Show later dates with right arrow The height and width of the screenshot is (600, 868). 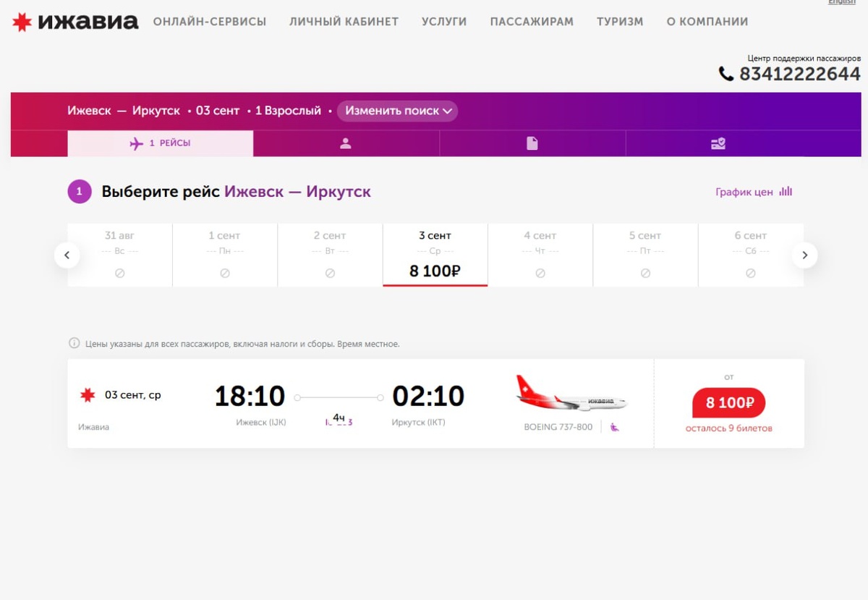[x=804, y=255]
